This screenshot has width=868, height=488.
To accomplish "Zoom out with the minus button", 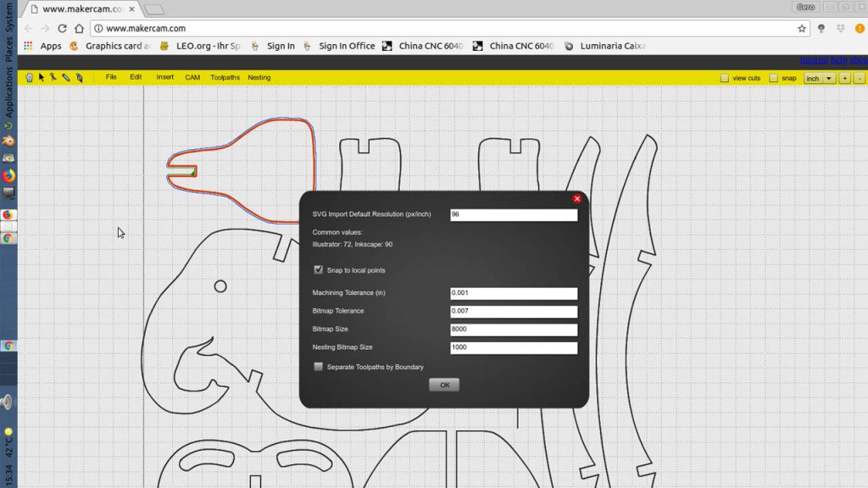I will (860, 78).
